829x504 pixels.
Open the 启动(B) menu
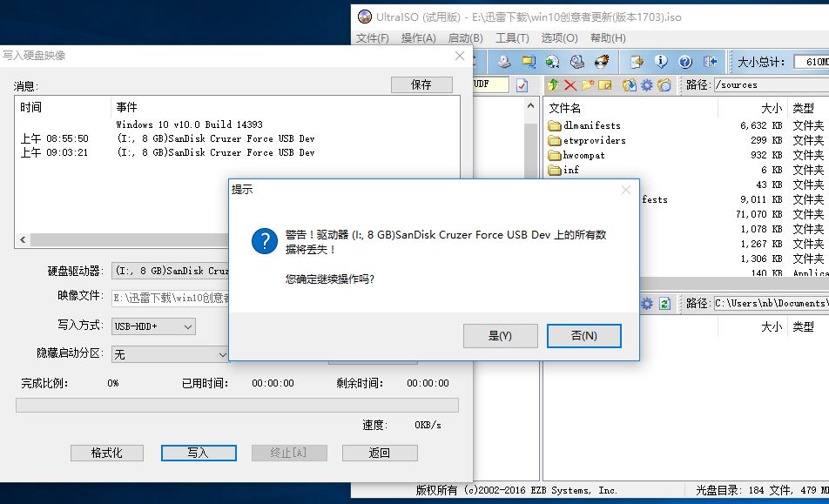465,37
